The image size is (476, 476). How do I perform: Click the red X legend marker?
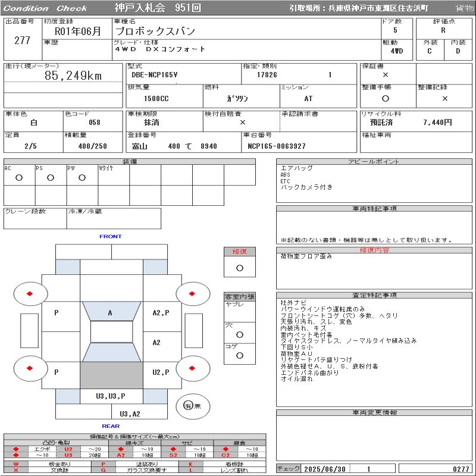point(16,470)
